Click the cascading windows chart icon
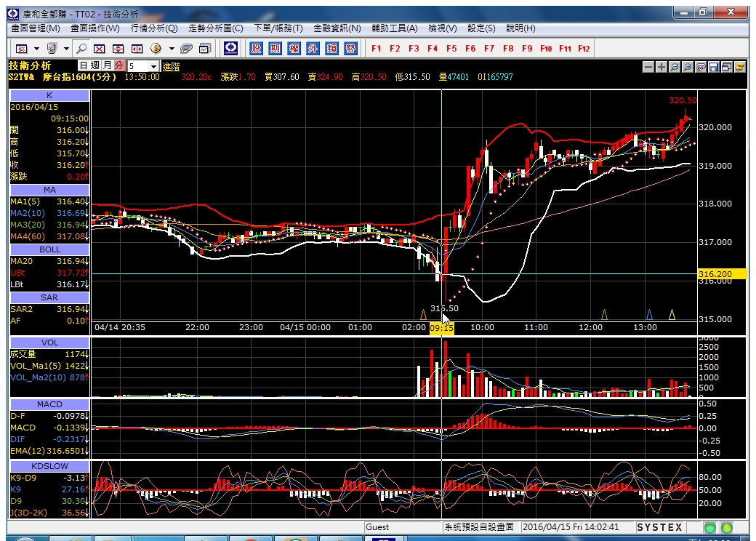The height and width of the screenshot is (541, 756). (x=727, y=67)
